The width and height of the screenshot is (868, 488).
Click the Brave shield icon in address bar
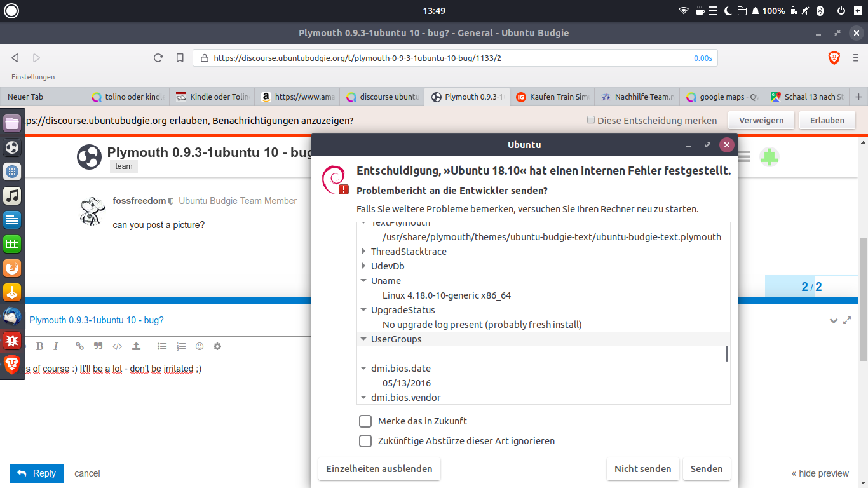point(834,58)
